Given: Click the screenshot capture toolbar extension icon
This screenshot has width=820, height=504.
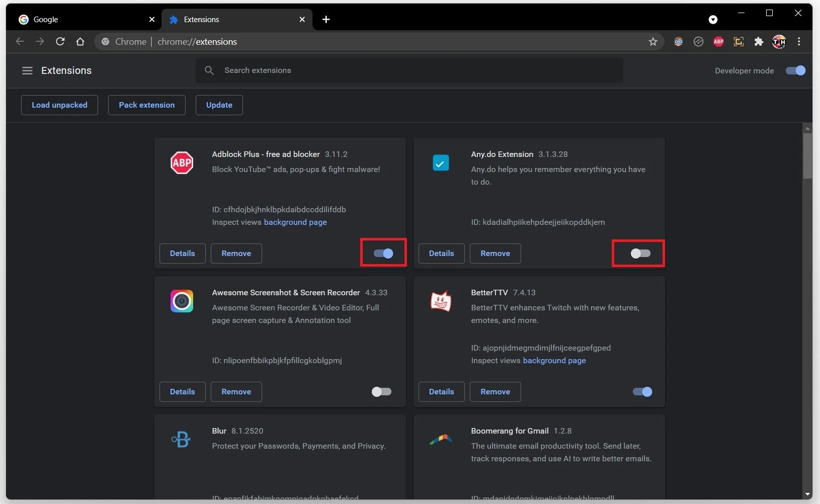Looking at the screenshot, I should (739, 42).
